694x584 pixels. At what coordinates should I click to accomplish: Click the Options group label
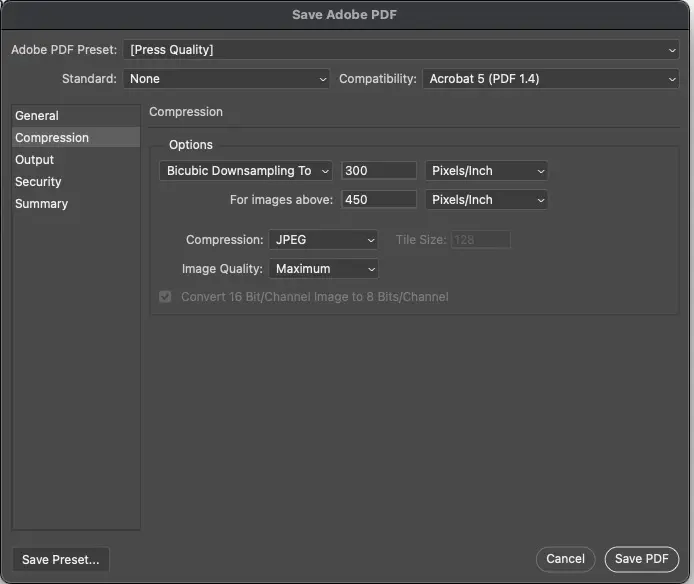191,145
